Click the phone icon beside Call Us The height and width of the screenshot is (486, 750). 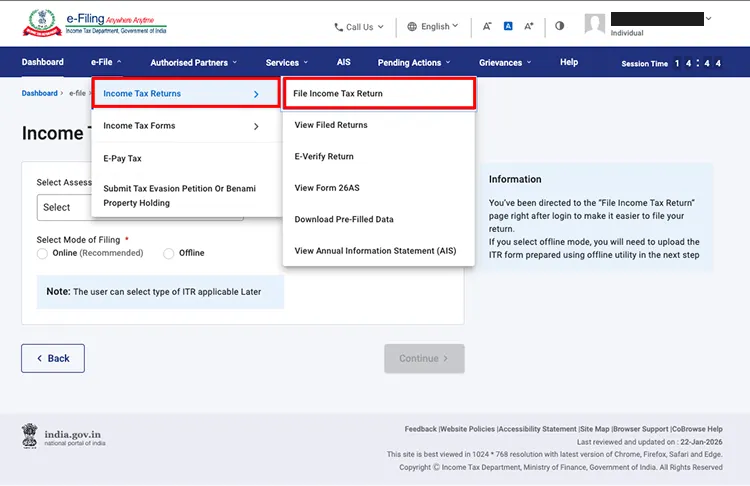338,27
